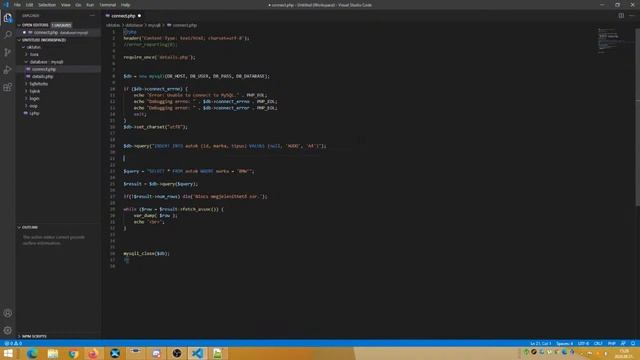Viewport: 640px width, 360px height.
Task: Click the feedback icon in status bar
Action: (623, 344)
